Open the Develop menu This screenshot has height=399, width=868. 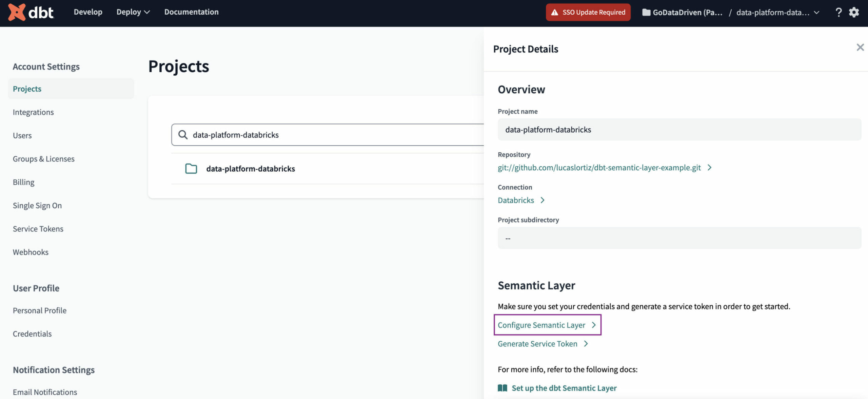coord(88,12)
